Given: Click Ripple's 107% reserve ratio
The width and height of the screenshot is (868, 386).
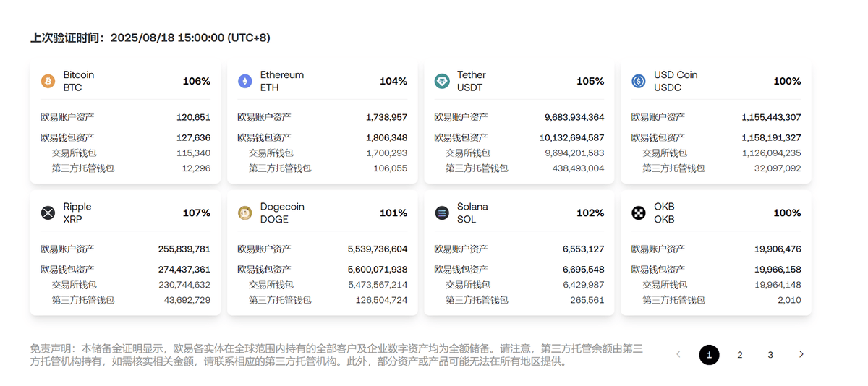Looking at the screenshot, I should [197, 213].
